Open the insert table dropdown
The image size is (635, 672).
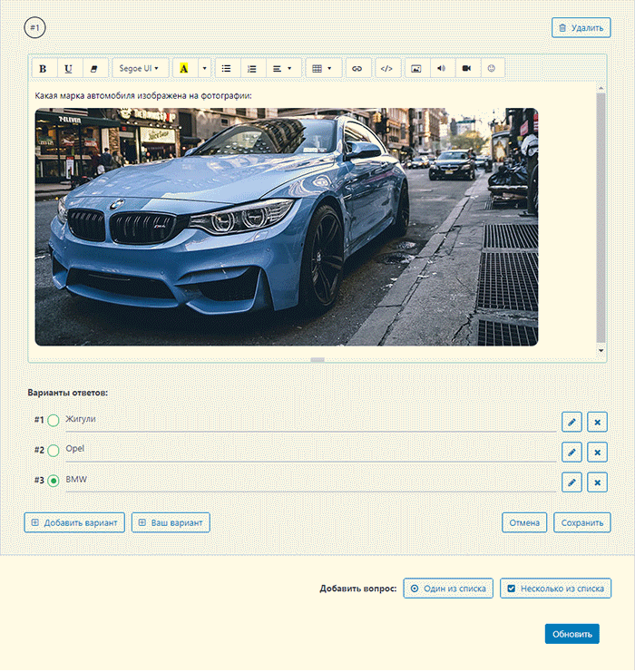click(322, 69)
